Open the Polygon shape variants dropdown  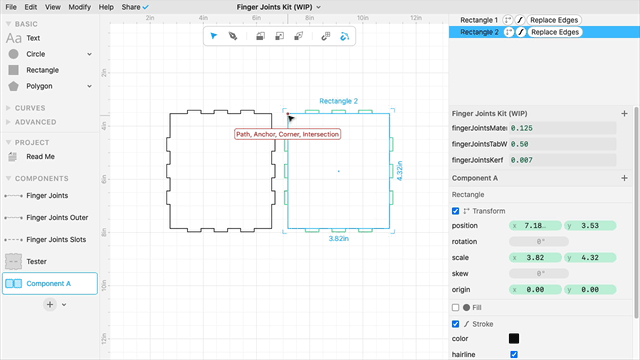pyautogui.click(x=89, y=86)
